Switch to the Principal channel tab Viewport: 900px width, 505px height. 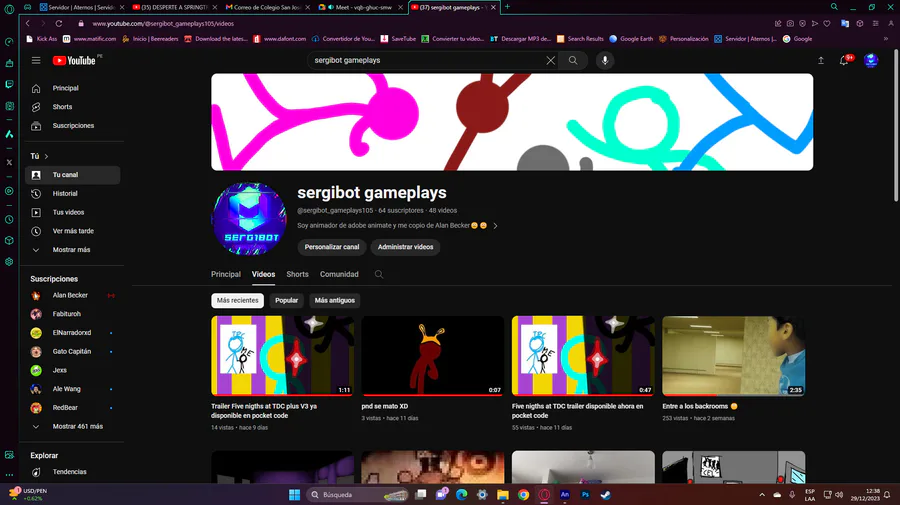[x=226, y=274]
